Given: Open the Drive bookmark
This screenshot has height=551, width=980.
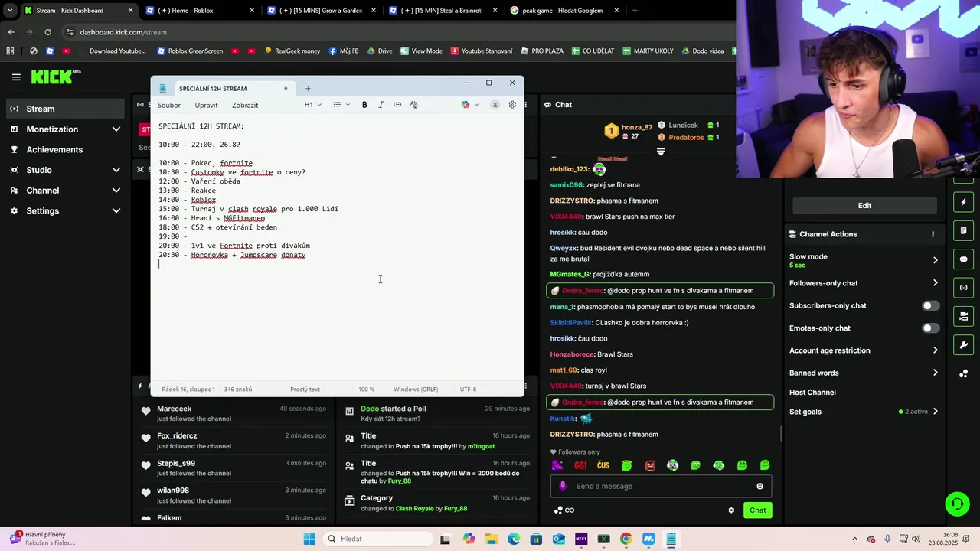Looking at the screenshot, I should [380, 51].
